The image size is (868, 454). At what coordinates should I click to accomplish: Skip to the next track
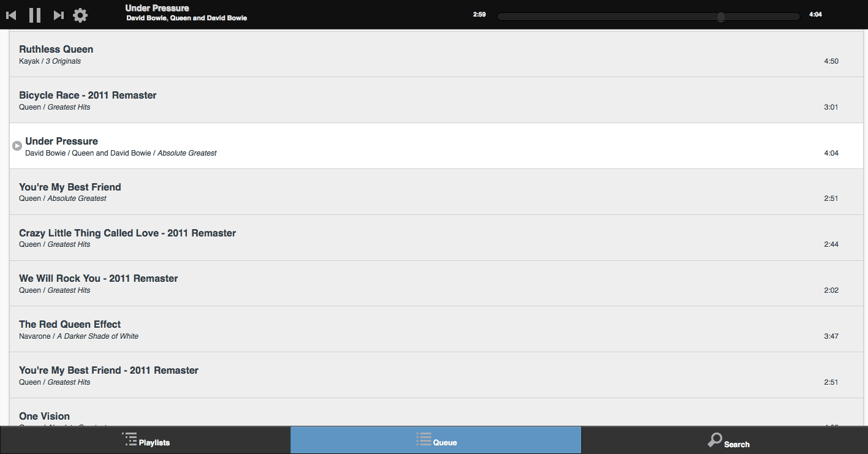click(58, 15)
